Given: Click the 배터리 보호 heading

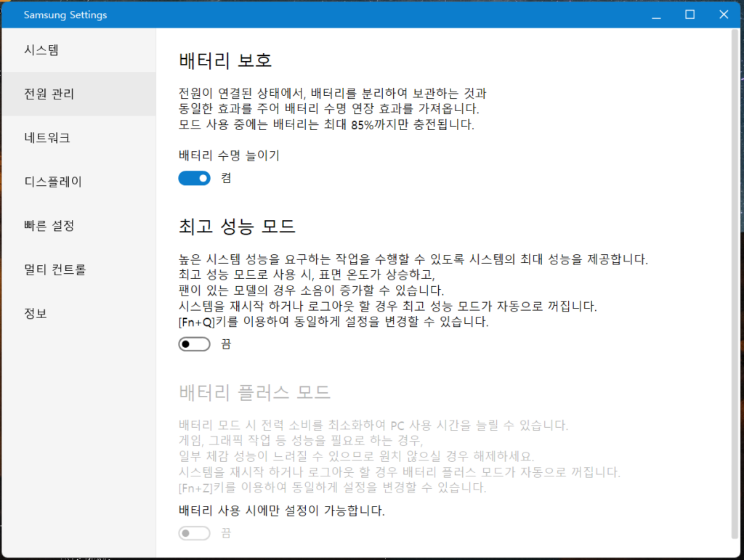Looking at the screenshot, I should [225, 61].
